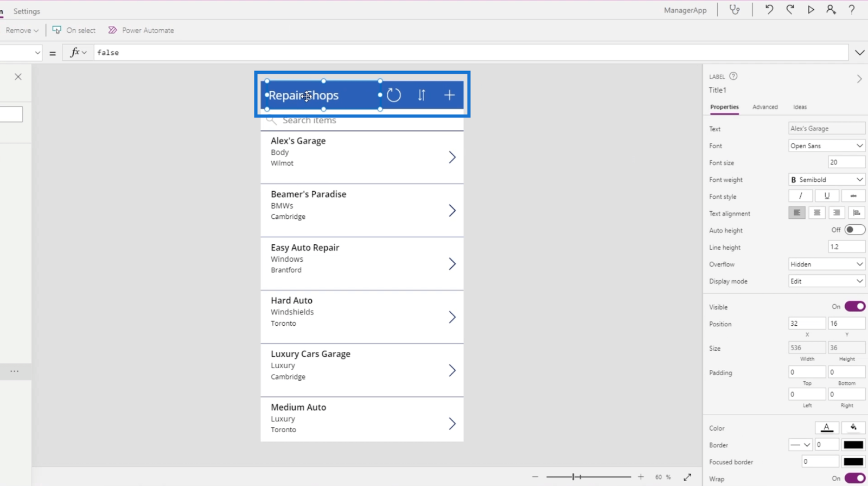Image resolution: width=868 pixels, height=486 pixels.
Task: Open the left pane ellipsis menu
Action: tap(15, 371)
